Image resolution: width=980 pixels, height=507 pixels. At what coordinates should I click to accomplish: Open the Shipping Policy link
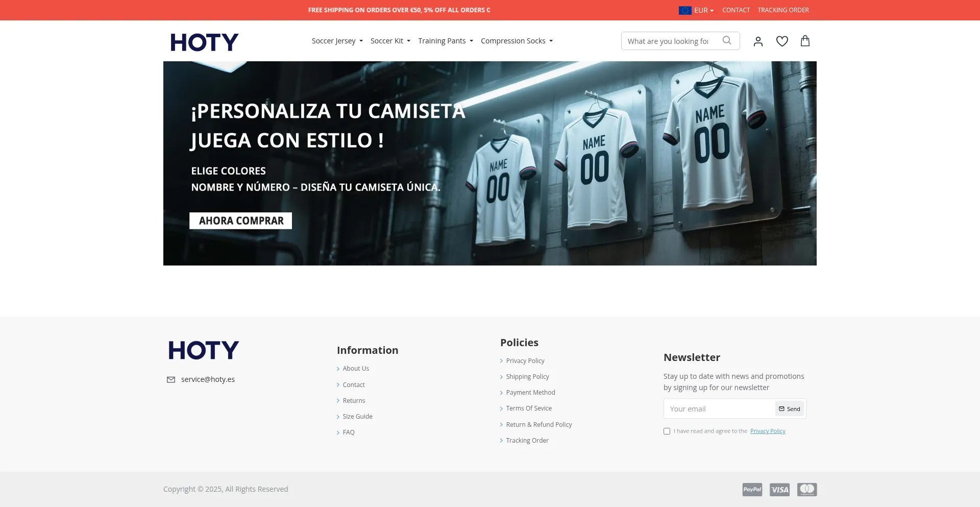(527, 377)
